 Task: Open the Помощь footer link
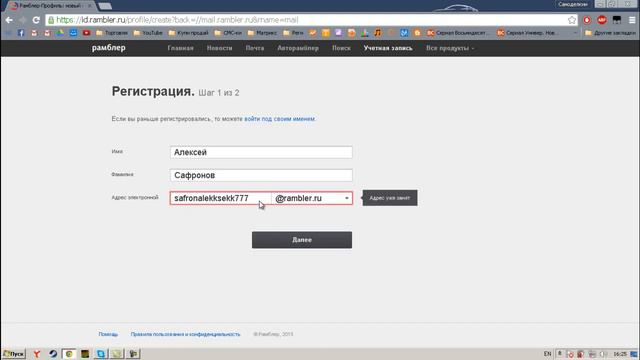(108, 334)
